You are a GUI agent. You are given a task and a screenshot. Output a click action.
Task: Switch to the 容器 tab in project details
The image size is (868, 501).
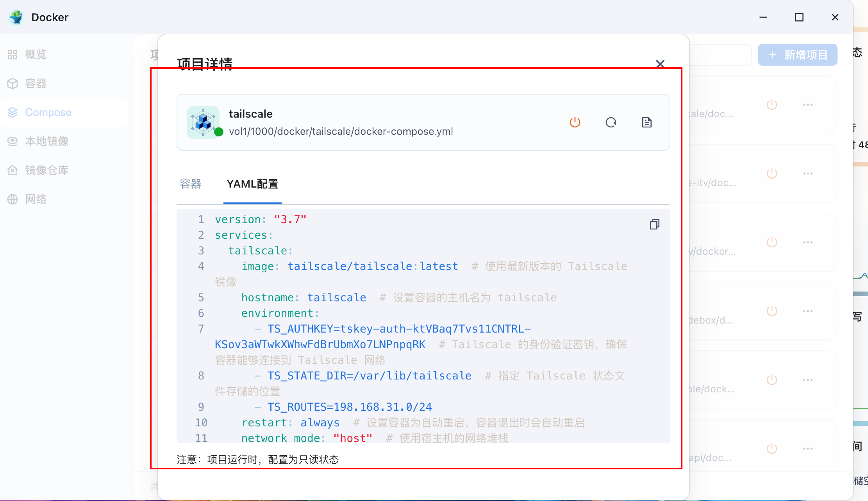[x=191, y=184]
